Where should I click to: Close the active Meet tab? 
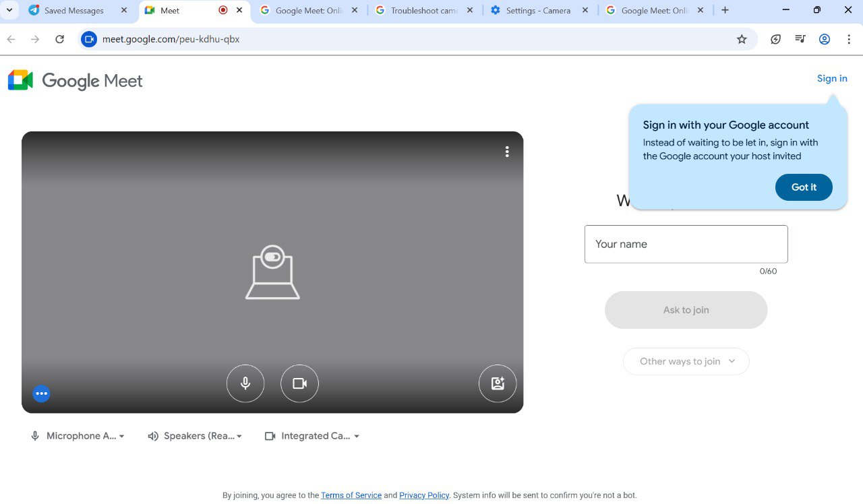pos(239,10)
